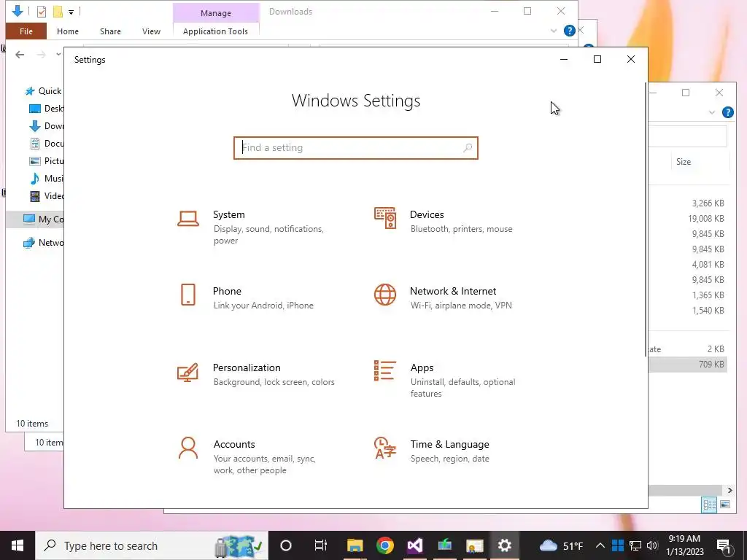Open File Explorer help icon in Downloads

pyautogui.click(x=569, y=31)
